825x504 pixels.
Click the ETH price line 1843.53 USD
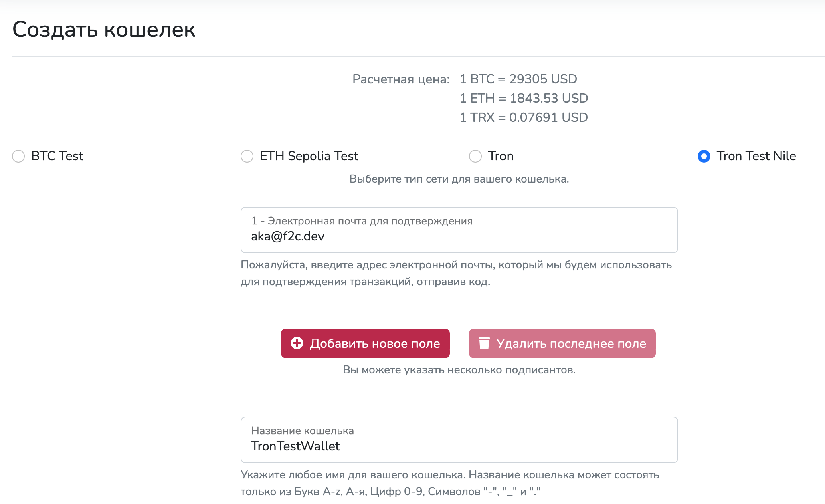coord(524,99)
